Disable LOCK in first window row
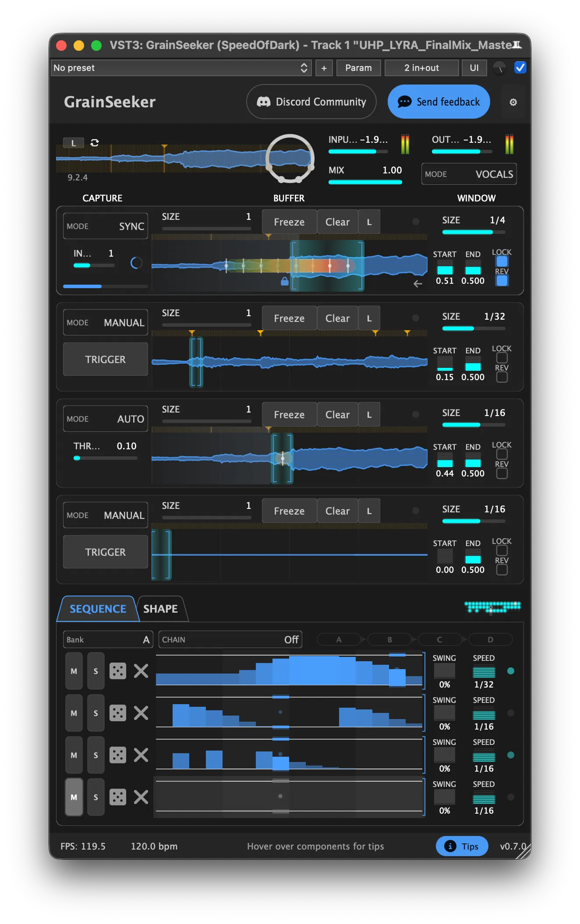 [x=502, y=261]
